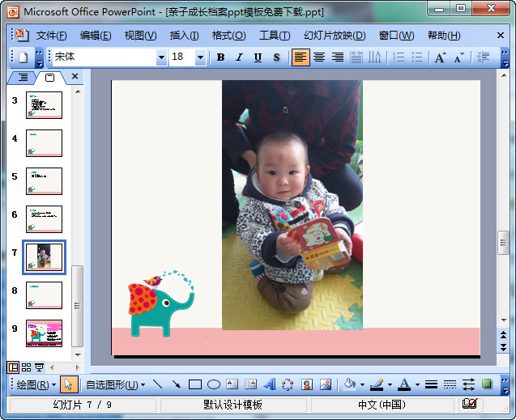
Task: Insert a vertical text box
Action: click(x=251, y=384)
